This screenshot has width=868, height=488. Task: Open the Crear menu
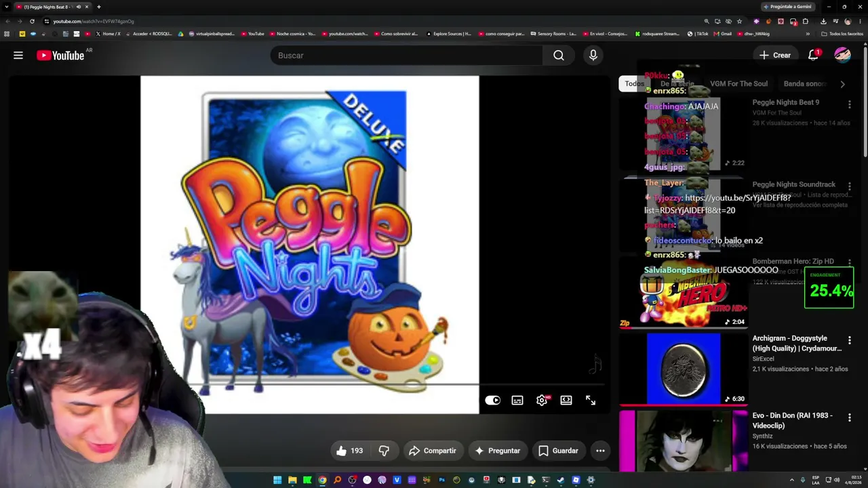tap(775, 56)
